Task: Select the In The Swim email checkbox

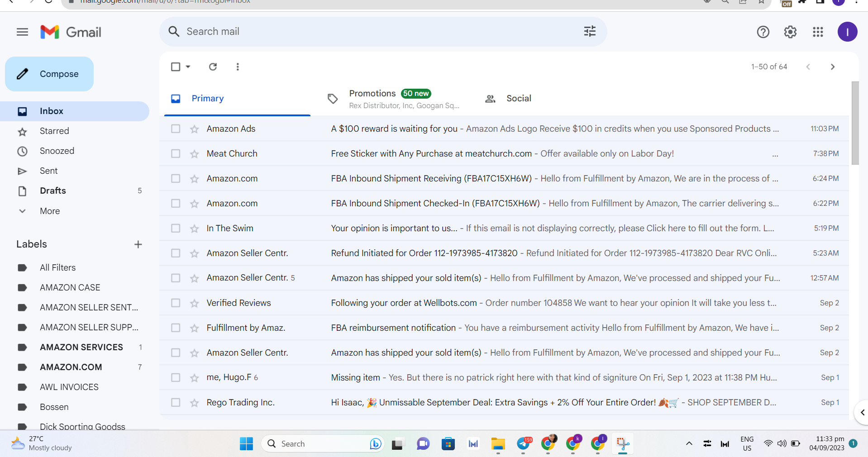Action: [x=176, y=228]
